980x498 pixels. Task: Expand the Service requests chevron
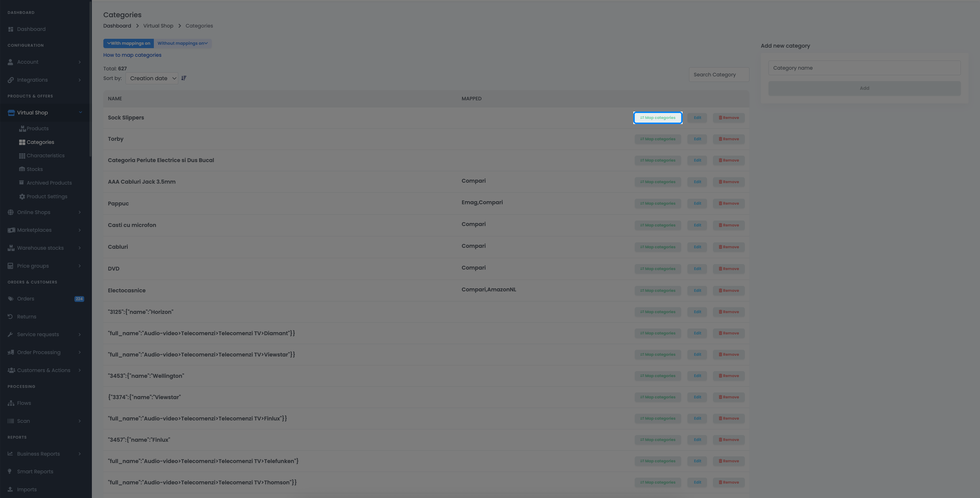pyautogui.click(x=79, y=335)
